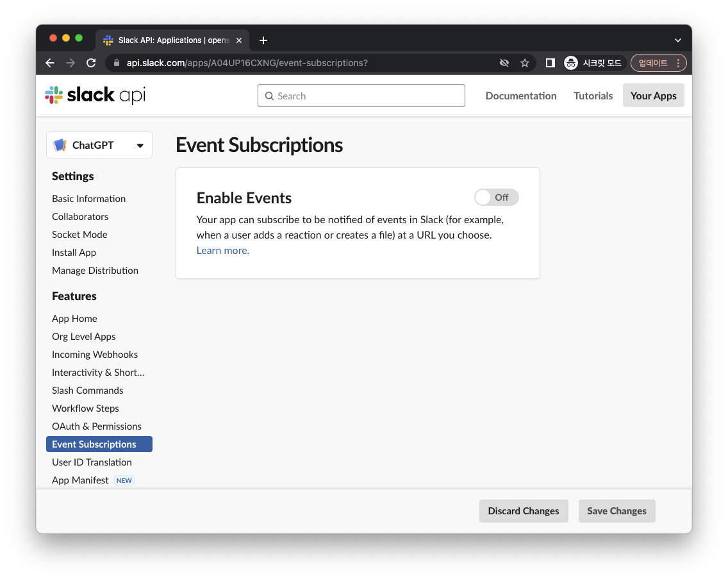The height and width of the screenshot is (581, 728).
Task: Select Event Subscriptions in sidebar
Action: coord(99,444)
